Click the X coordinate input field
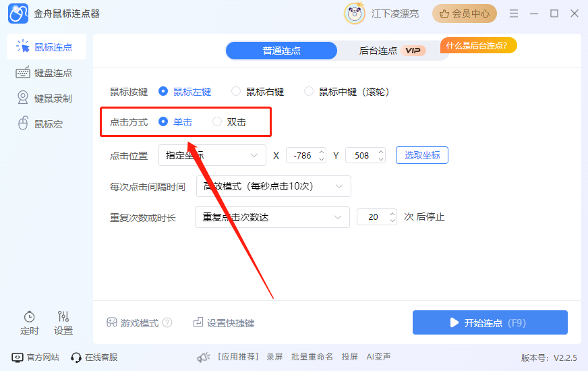 tap(300, 155)
